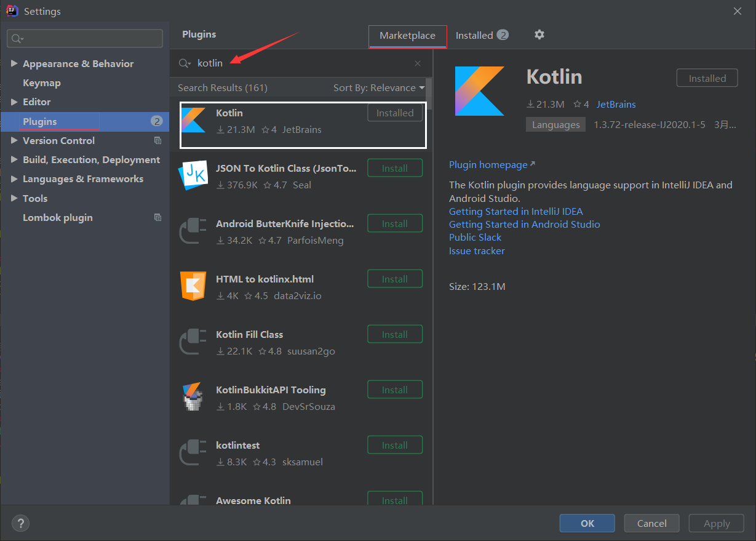Click the IntelliJ logo in the title bar
Screen dimensions: 756x541
(12, 10)
